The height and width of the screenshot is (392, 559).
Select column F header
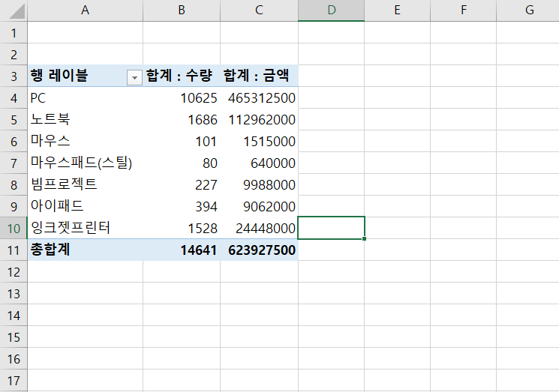click(x=463, y=10)
